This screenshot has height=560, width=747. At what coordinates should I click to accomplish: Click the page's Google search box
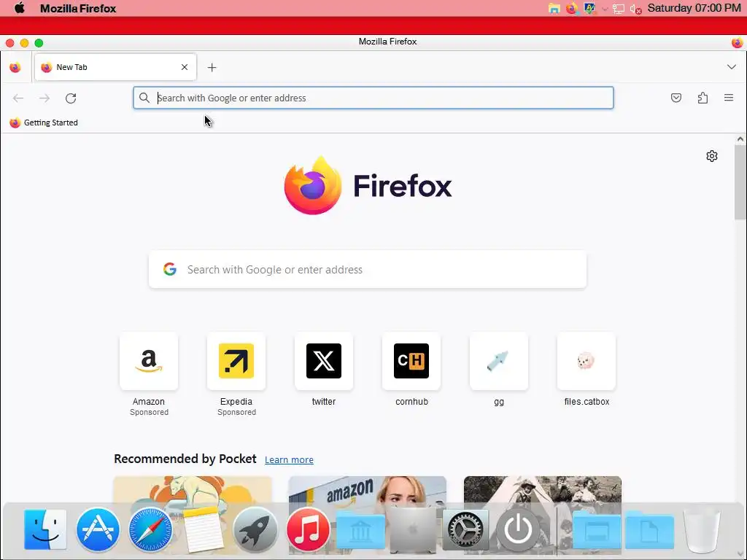(368, 270)
